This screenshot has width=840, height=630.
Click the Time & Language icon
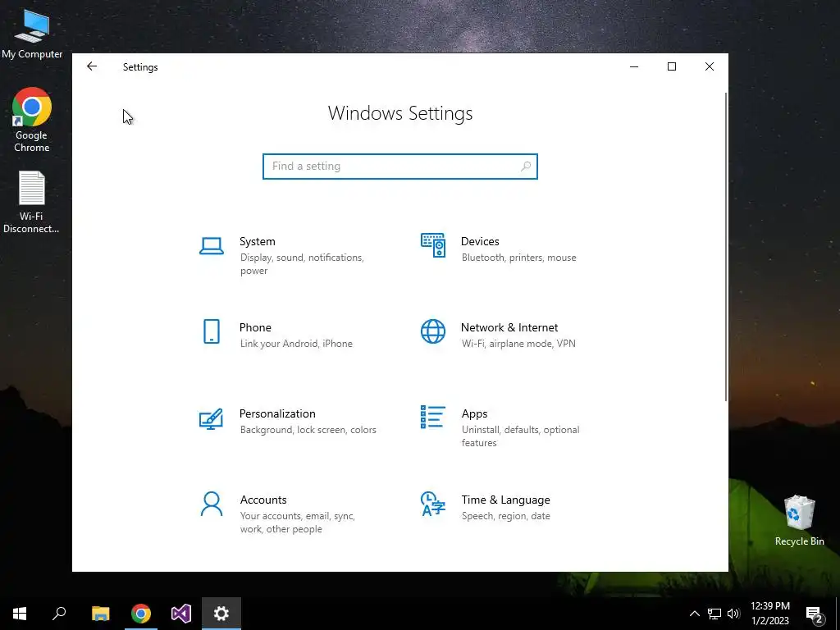click(433, 504)
